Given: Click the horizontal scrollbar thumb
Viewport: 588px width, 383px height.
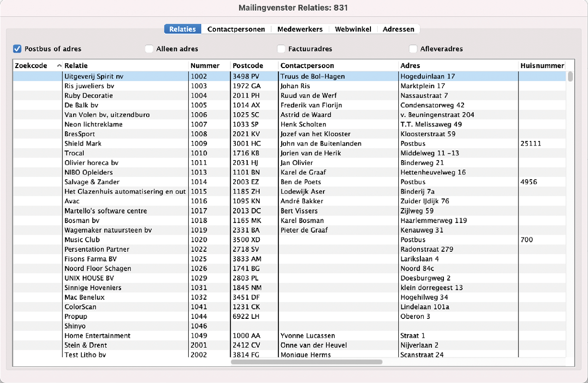Looking at the screenshot, I should [x=306, y=362].
